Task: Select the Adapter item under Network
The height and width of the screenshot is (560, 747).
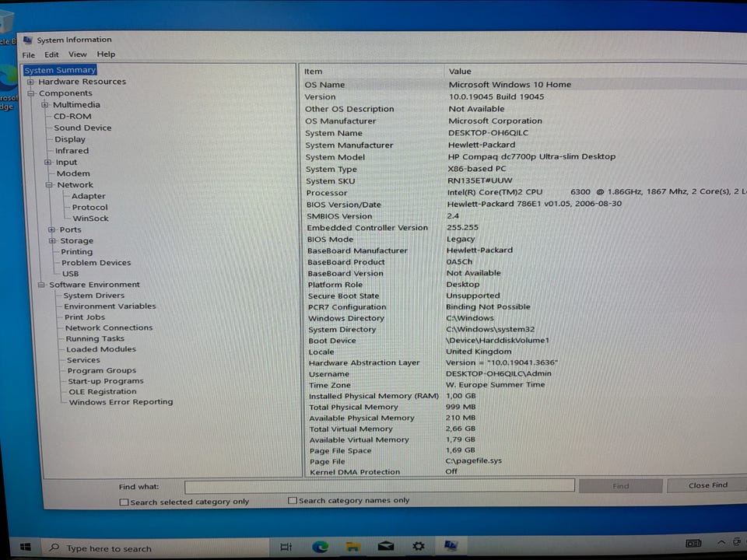Action: click(88, 196)
